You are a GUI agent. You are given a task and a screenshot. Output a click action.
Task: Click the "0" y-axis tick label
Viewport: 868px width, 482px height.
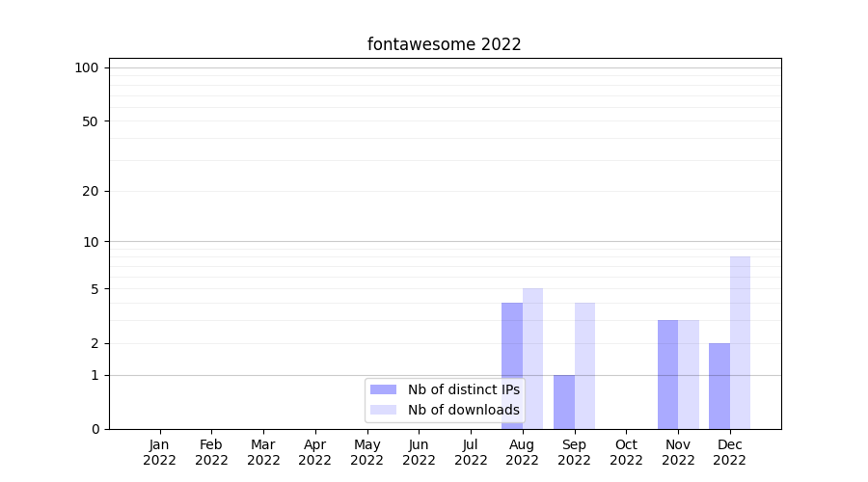point(95,429)
